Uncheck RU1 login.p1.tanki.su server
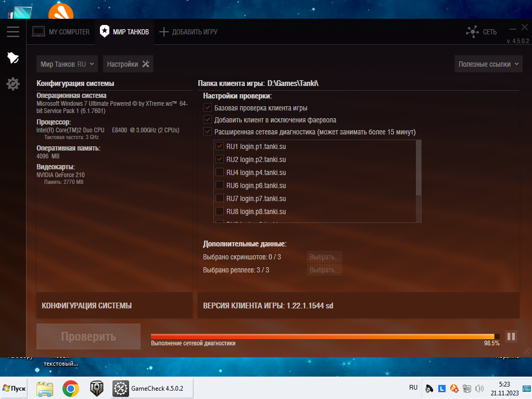This screenshot has height=399, width=532. tap(220, 146)
